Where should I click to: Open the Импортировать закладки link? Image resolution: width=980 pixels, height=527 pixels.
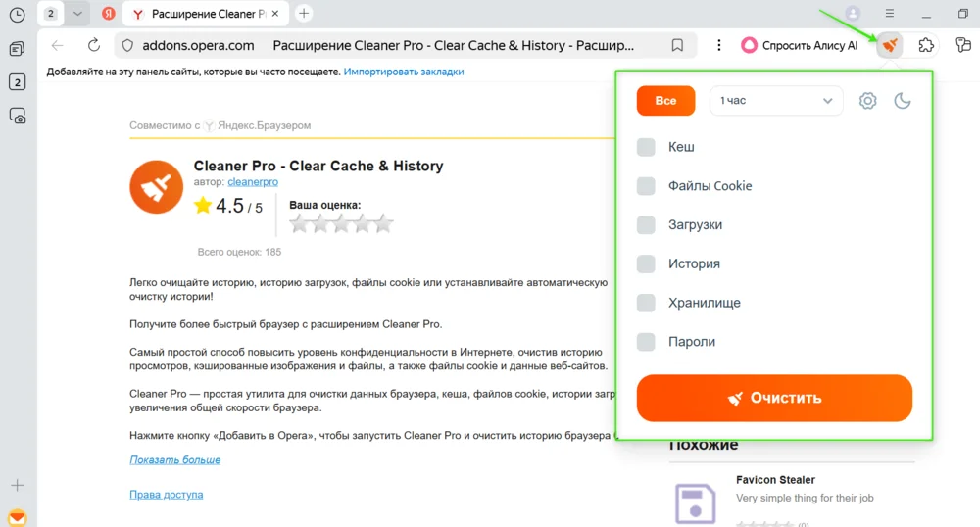tap(404, 72)
